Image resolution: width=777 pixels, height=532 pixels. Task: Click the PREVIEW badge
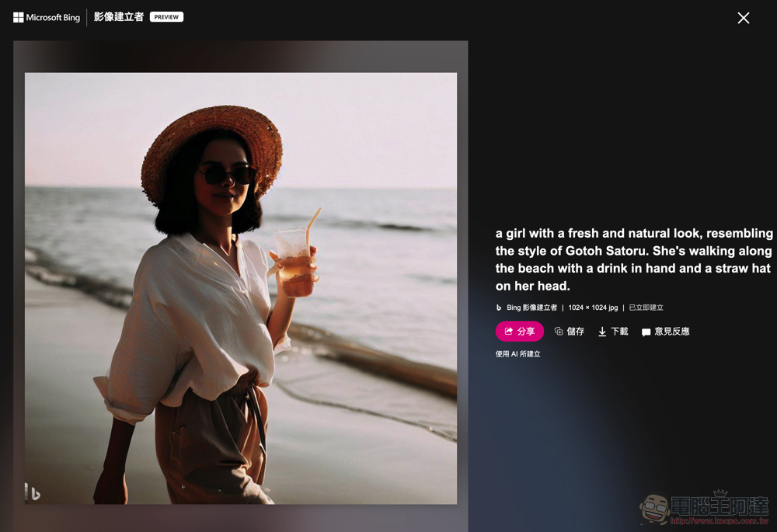click(166, 17)
